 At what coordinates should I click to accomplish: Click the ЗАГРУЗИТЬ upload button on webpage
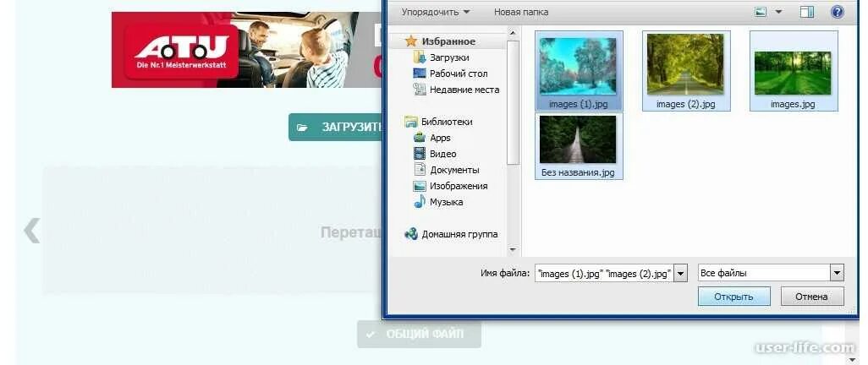coord(336,128)
